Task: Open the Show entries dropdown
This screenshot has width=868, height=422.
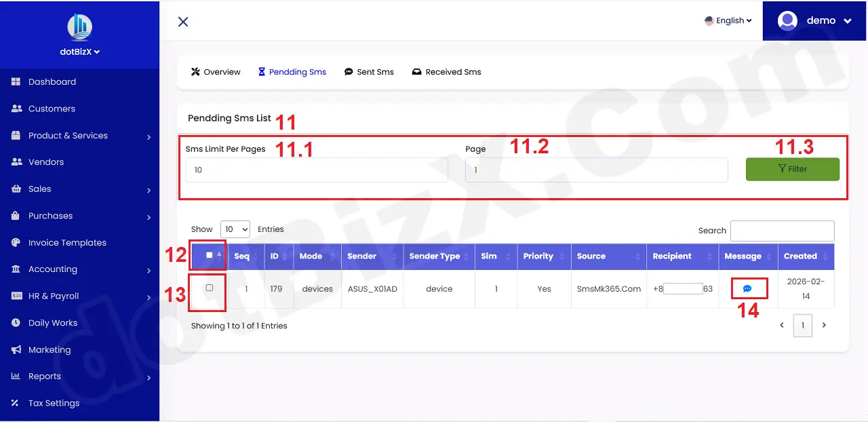Action: click(235, 229)
